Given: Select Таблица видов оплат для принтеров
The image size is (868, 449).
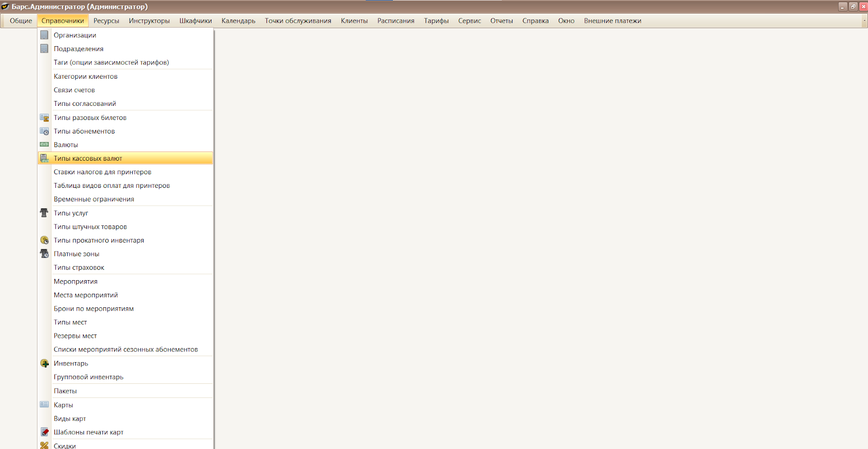Looking at the screenshot, I should click(125, 186).
